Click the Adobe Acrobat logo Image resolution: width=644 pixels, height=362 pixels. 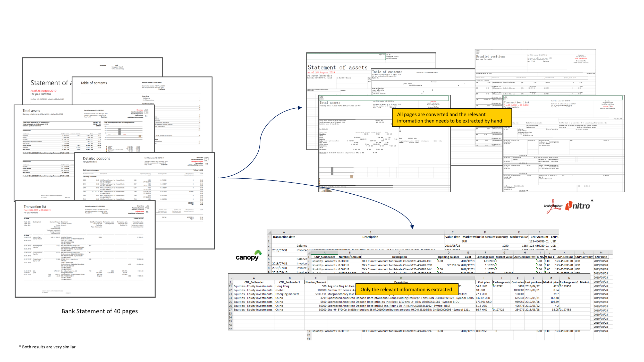tap(553, 206)
